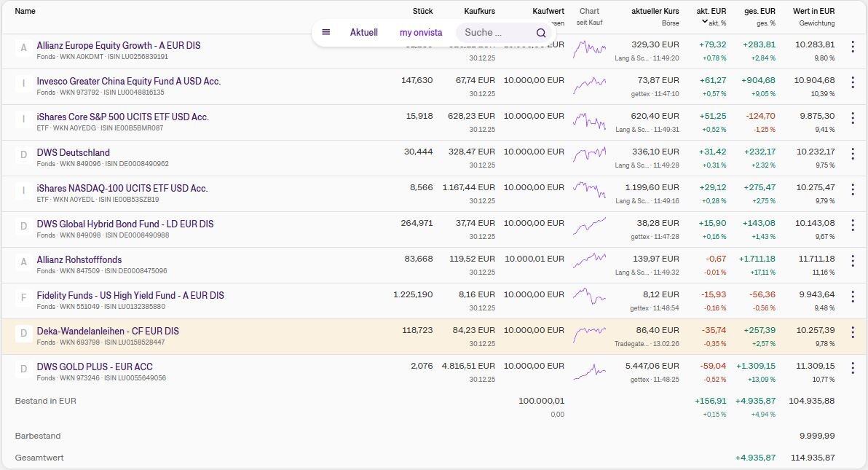Viewport: 868px width, 470px height.
Task: Open three-dot menu for DWS GOLD PLUS
Action: 853,368
